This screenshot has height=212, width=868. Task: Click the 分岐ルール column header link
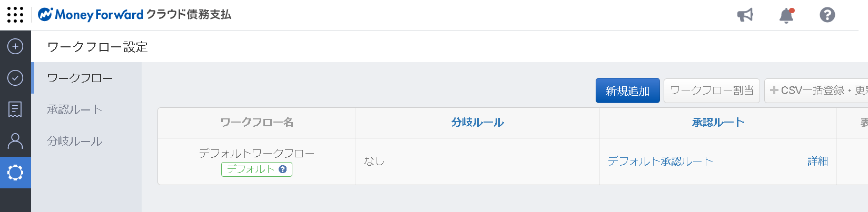(478, 123)
